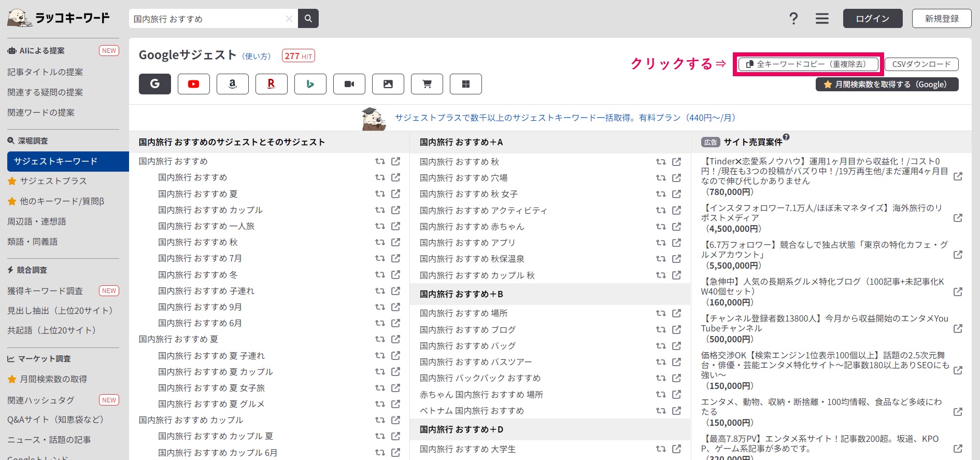Click the ログイン button
Screen dimensions: 980x460
pos(873,19)
